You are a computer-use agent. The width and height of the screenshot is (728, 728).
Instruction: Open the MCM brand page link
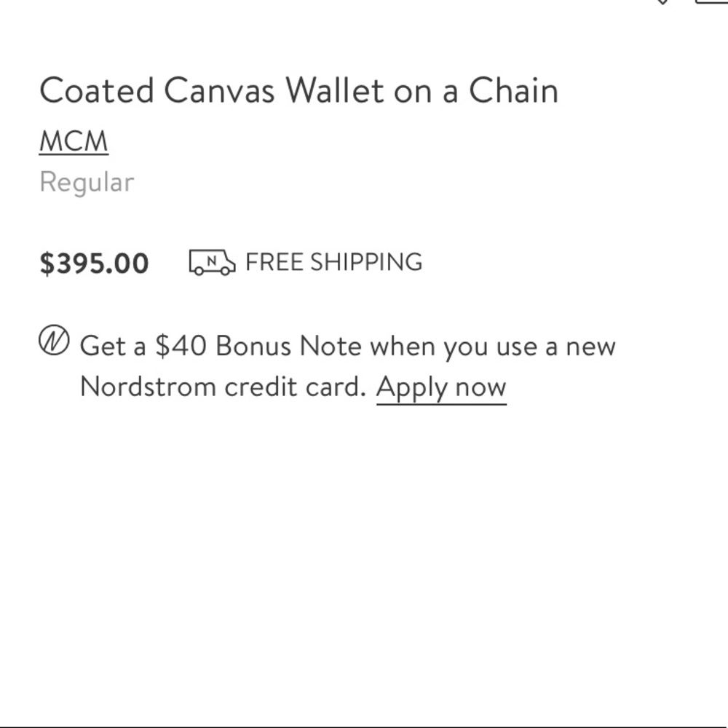pos(74,141)
